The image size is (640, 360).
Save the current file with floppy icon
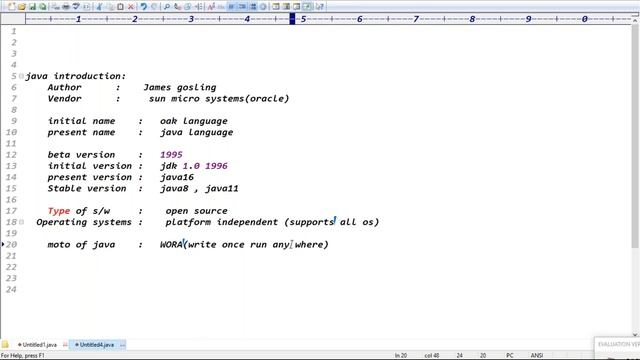pyautogui.click(x=32, y=7)
